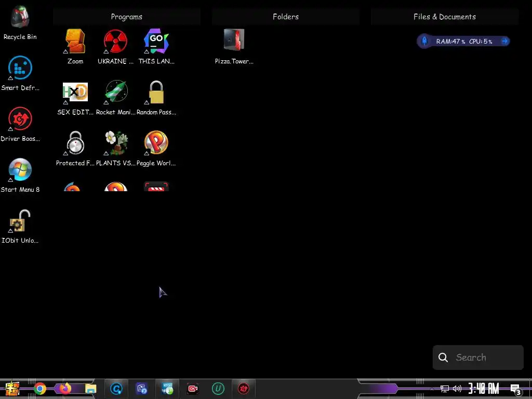Select the UKRAINE radiation-symbol shortcut
Image resolution: width=532 pixels, height=399 pixels.
[x=116, y=41]
